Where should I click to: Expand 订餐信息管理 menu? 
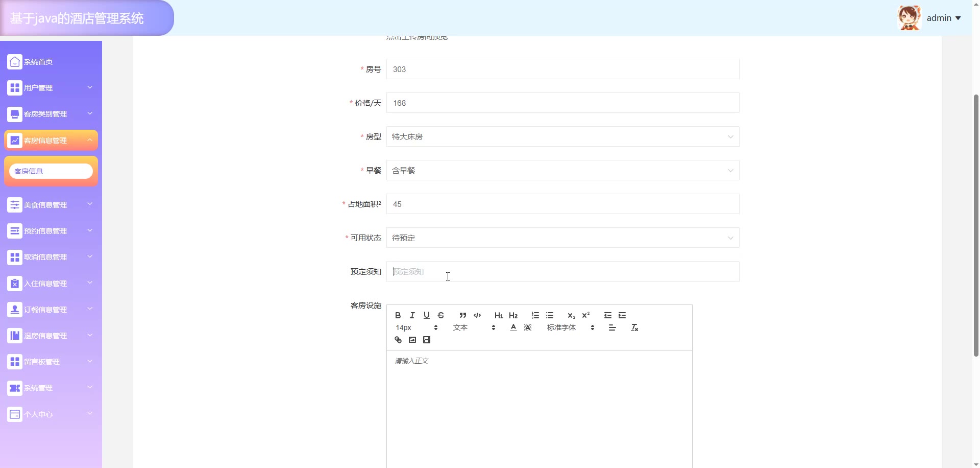coord(51,310)
